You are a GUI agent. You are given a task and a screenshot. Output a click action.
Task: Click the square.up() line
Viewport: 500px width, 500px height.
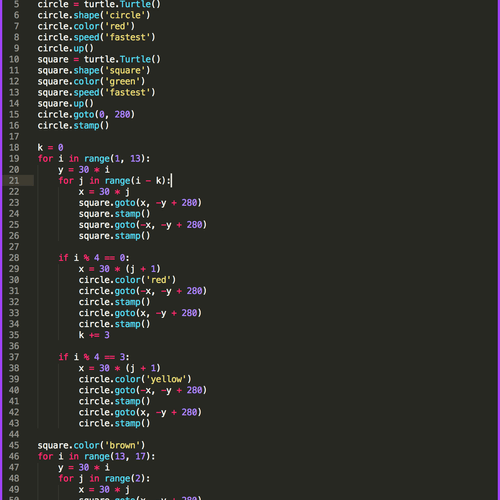65,103
